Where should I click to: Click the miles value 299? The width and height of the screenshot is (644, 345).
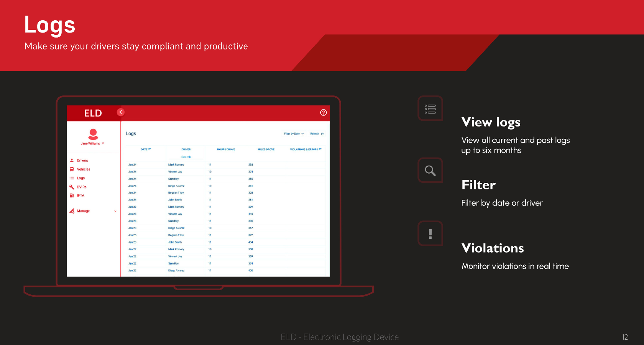[x=251, y=207]
